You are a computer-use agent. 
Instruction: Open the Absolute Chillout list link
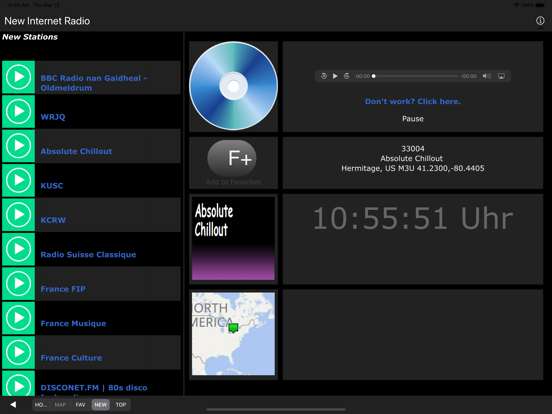(76, 151)
